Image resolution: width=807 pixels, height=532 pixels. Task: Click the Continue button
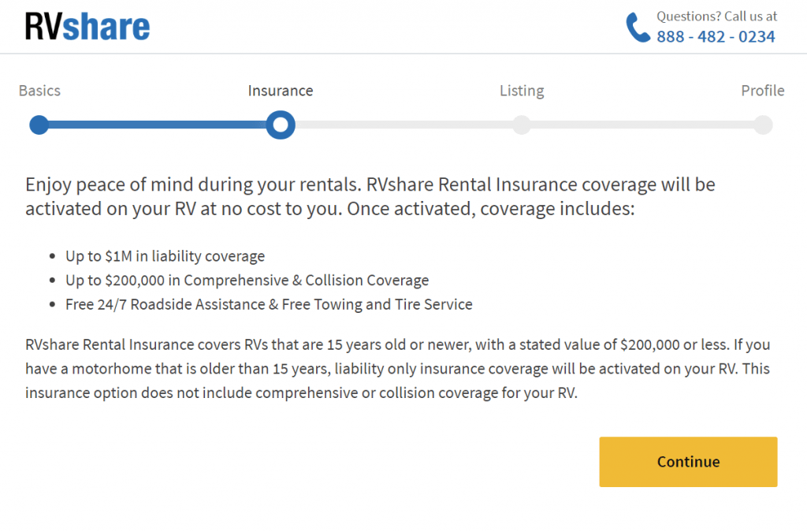coord(688,462)
